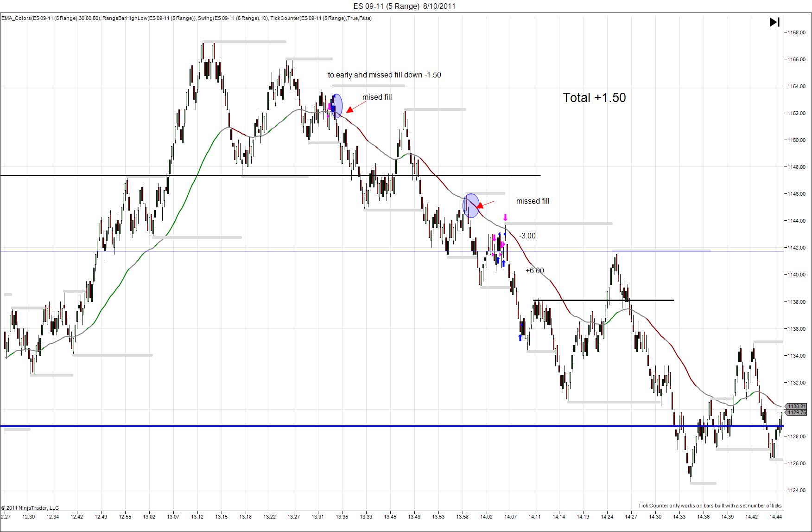
Task: Click the 1142.00 price axis label
Action: coord(796,248)
